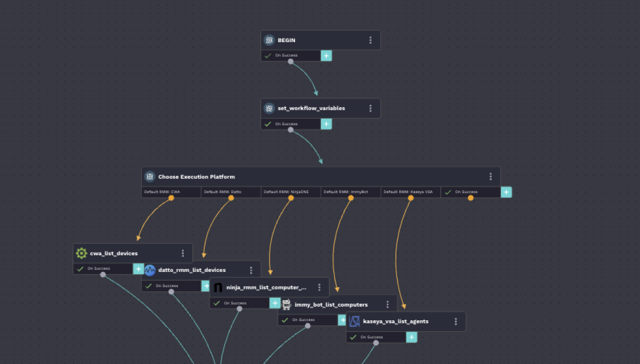Click the NinjaOne icon on ninja_rmm_list_computer node

218,287
